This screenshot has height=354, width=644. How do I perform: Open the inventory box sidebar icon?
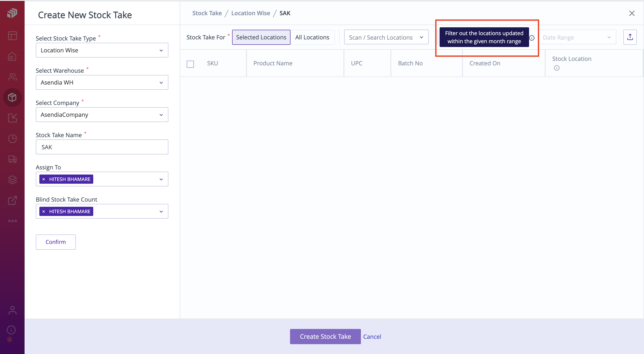12,97
